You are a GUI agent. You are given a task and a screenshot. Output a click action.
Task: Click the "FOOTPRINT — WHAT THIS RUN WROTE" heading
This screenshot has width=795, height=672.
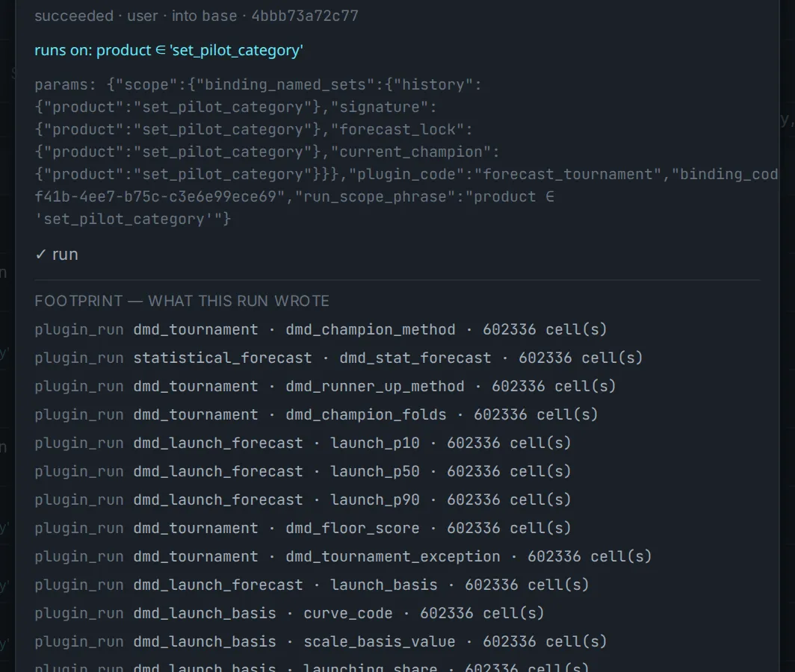pos(182,301)
